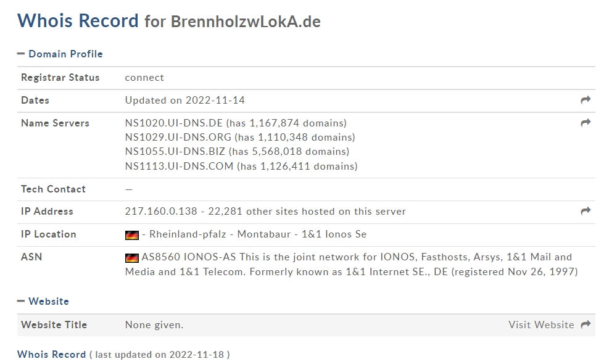Click the share arrow in Name Servers row
Viewport: 596px width, 364px height.
[586, 123]
